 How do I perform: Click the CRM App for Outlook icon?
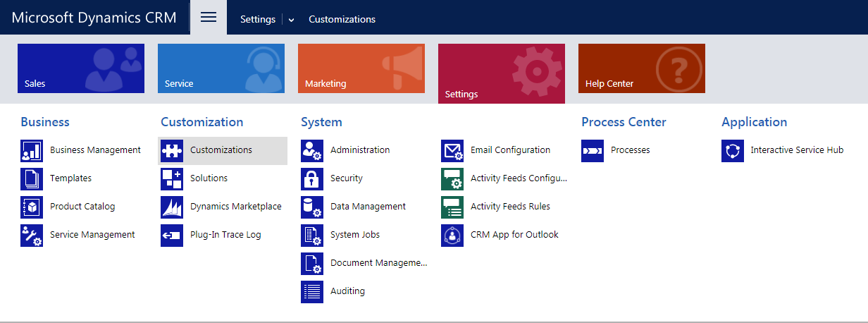tap(452, 235)
